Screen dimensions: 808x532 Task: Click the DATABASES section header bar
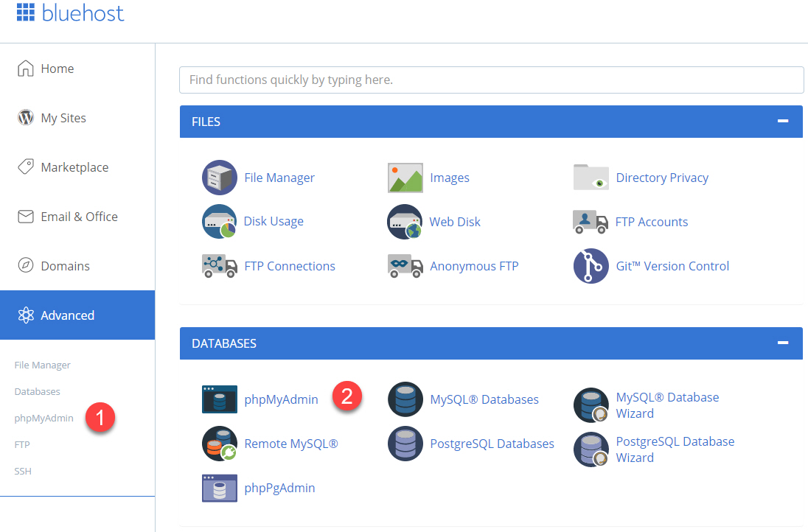tap(491, 343)
